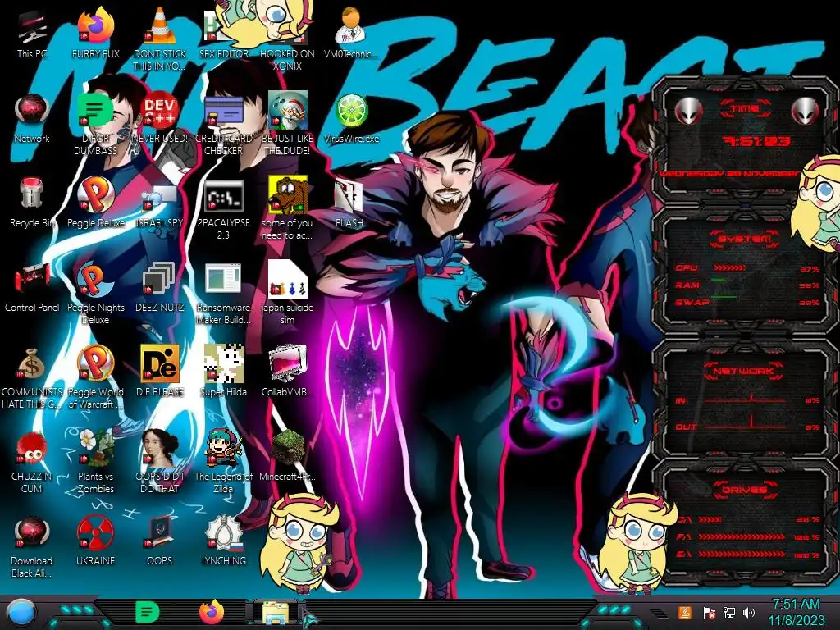Image resolution: width=840 pixels, height=630 pixels.
Task: Open the Download Black Ali... shortcut
Action: [32, 532]
